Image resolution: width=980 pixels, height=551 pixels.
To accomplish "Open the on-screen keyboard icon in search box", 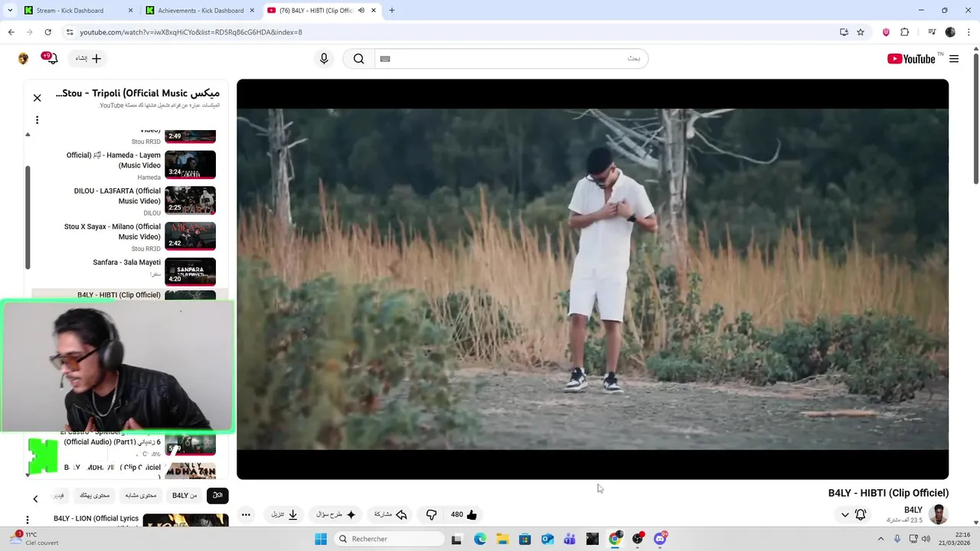I will 385,59.
